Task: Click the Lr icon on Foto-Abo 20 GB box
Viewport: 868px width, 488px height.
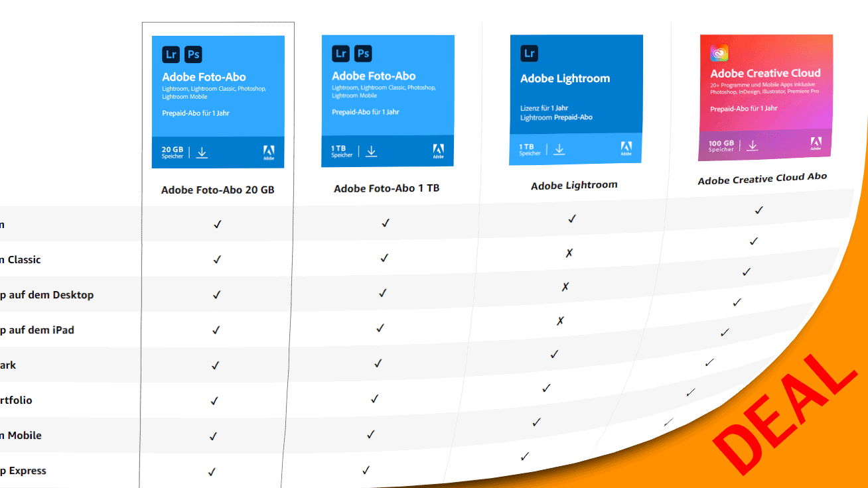Action: pyautogui.click(x=171, y=54)
